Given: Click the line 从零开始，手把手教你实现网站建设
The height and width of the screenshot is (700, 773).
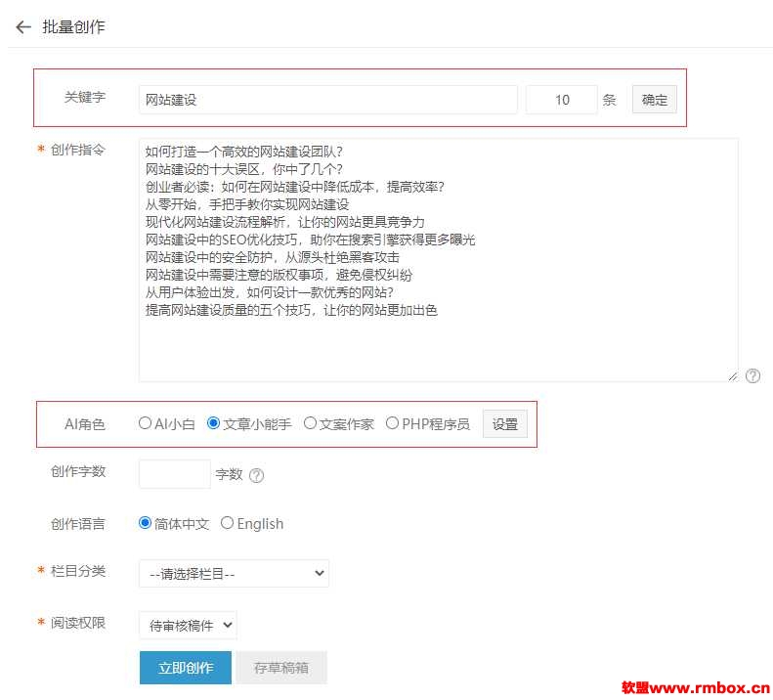Looking at the screenshot, I should [x=247, y=204].
